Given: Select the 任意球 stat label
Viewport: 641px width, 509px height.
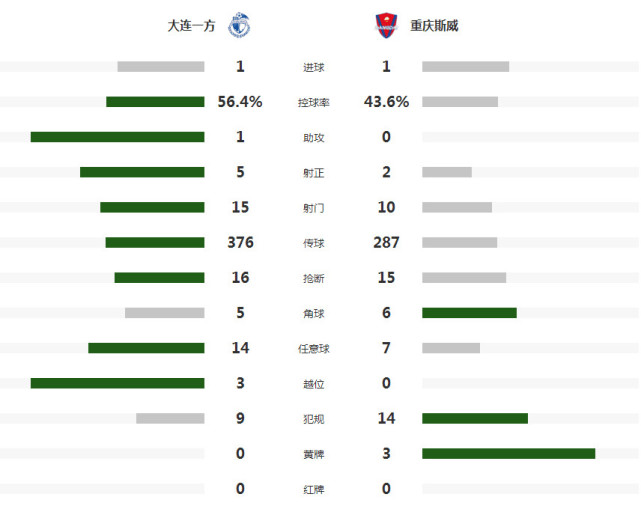Looking at the screenshot, I should point(314,349).
